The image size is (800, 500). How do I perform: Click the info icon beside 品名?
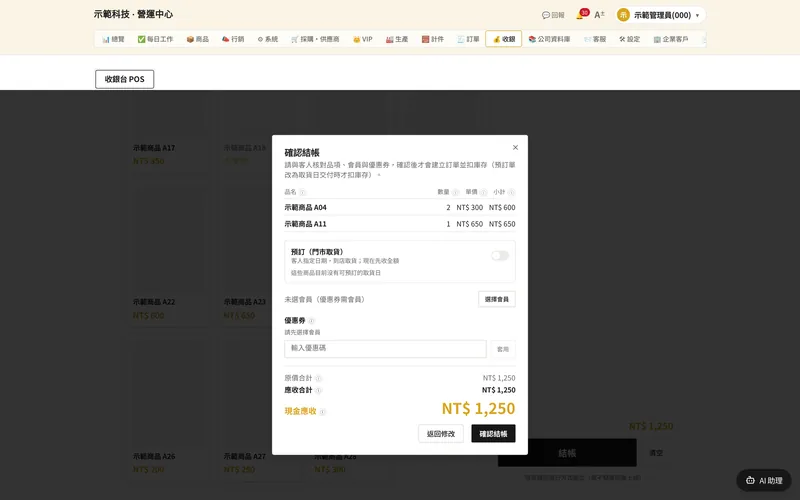(x=303, y=192)
